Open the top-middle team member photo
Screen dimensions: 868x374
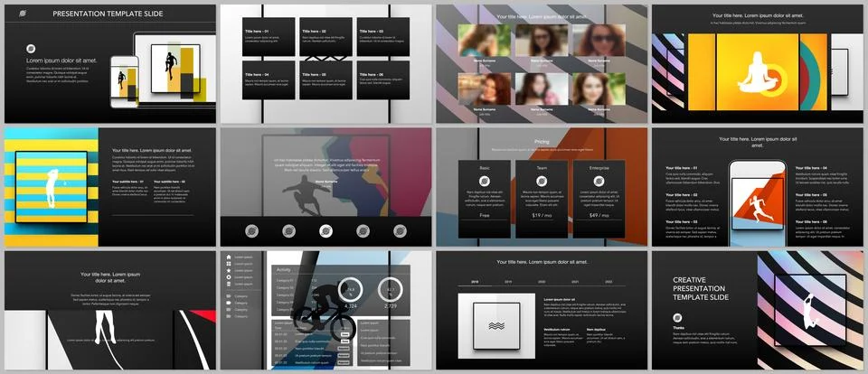(x=542, y=41)
